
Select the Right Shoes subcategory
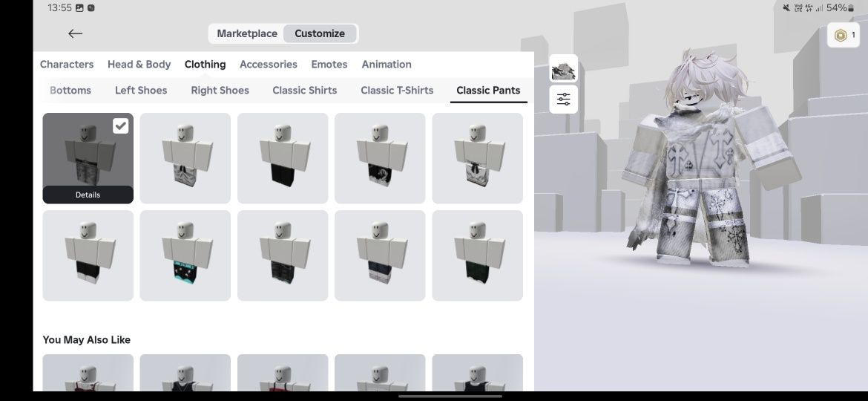[x=220, y=91]
